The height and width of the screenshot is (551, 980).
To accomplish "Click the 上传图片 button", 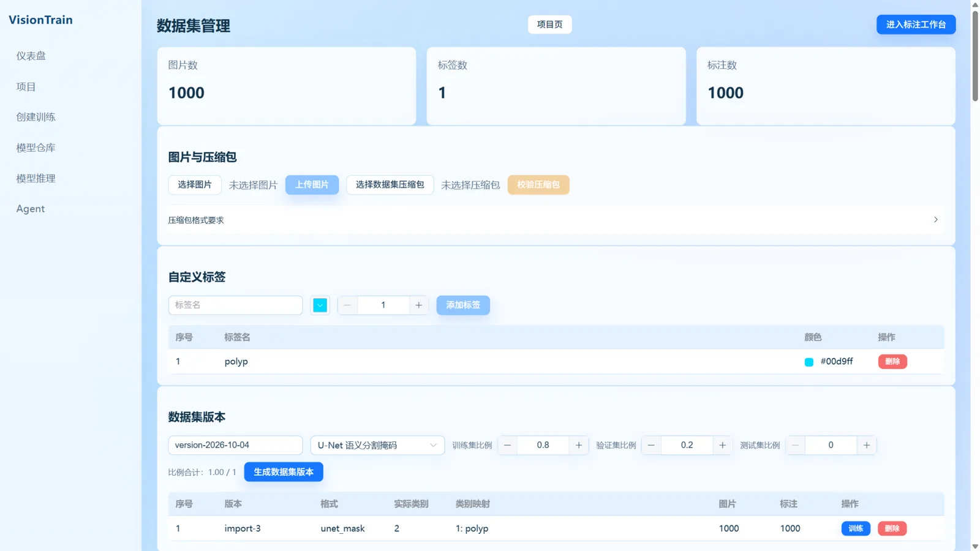I will [312, 185].
